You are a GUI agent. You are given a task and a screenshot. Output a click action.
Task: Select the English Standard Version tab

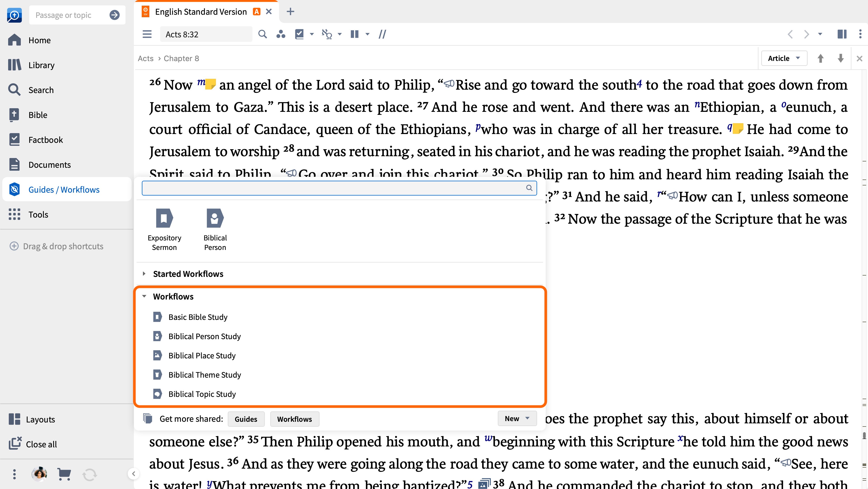[x=201, y=12]
